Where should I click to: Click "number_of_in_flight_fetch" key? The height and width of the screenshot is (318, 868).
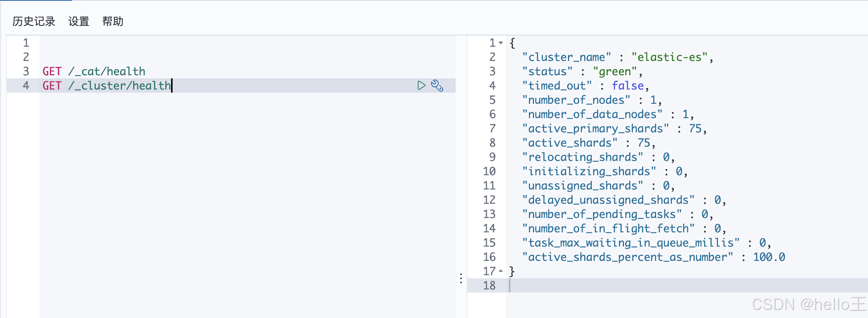(x=609, y=228)
